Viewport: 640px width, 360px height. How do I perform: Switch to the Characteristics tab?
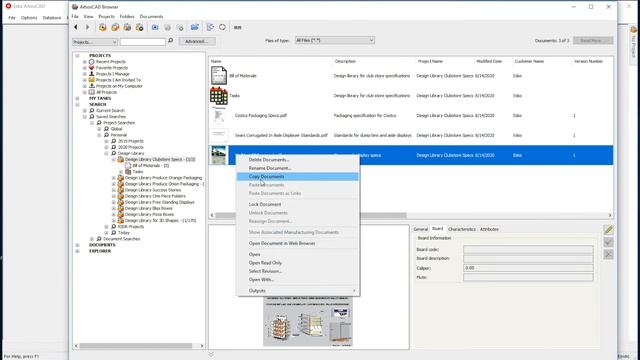(462, 229)
